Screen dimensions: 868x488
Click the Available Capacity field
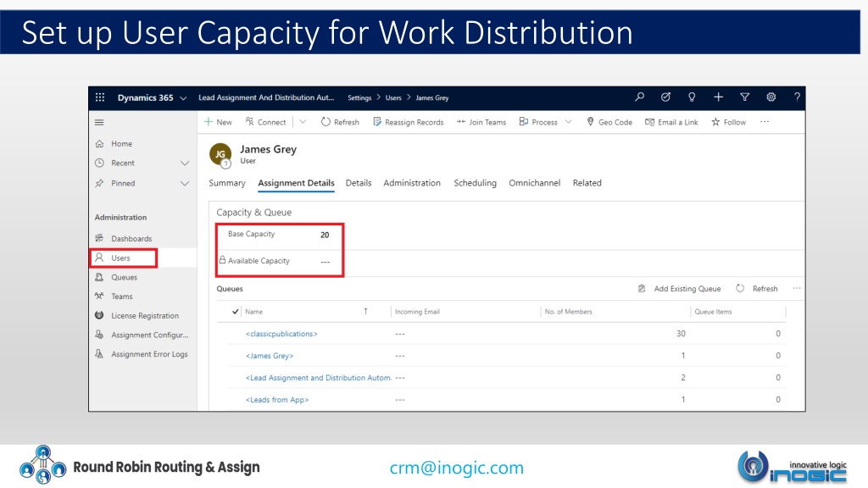click(325, 261)
